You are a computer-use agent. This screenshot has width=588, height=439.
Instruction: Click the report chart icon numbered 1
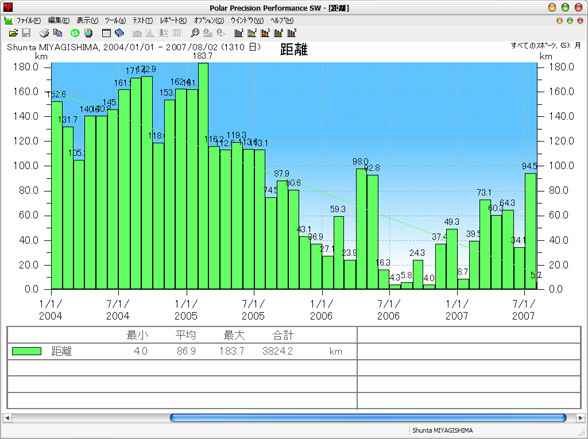tap(238, 33)
